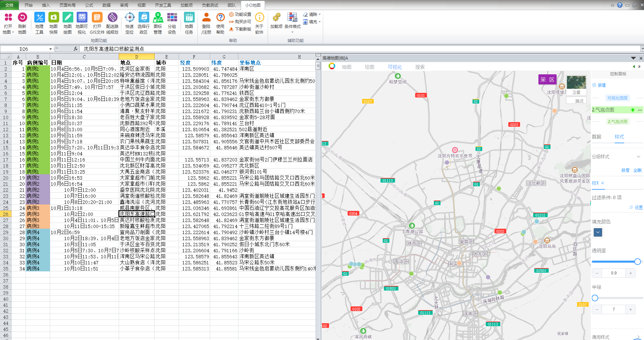Open the more options of 气泡点图 layer
The width and height of the screenshot is (644, 340).
point(640,110)
